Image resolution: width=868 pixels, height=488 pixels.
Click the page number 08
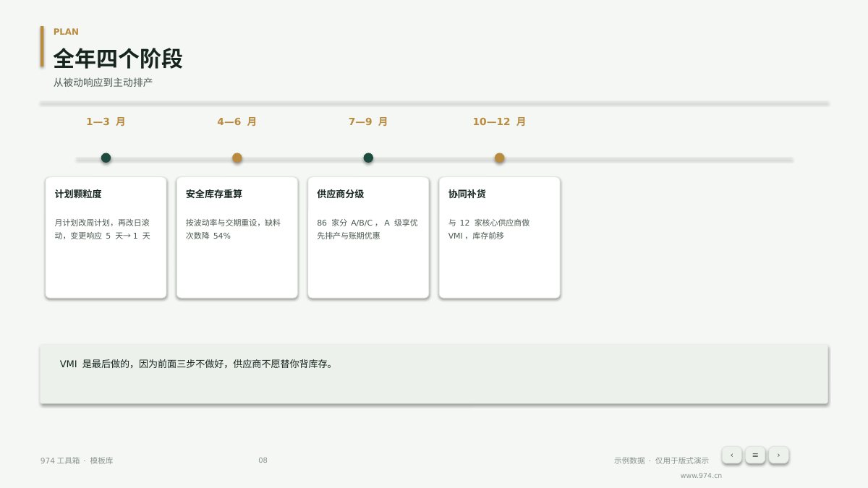pyautogui.click(x=263, y=461)
